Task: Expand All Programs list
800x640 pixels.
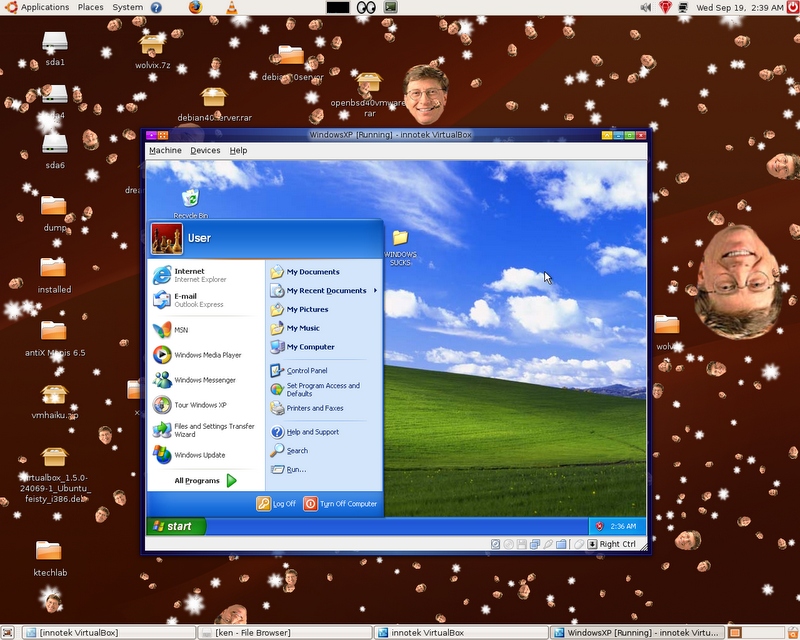Action: pyautogui.click(x=206, y=481)
